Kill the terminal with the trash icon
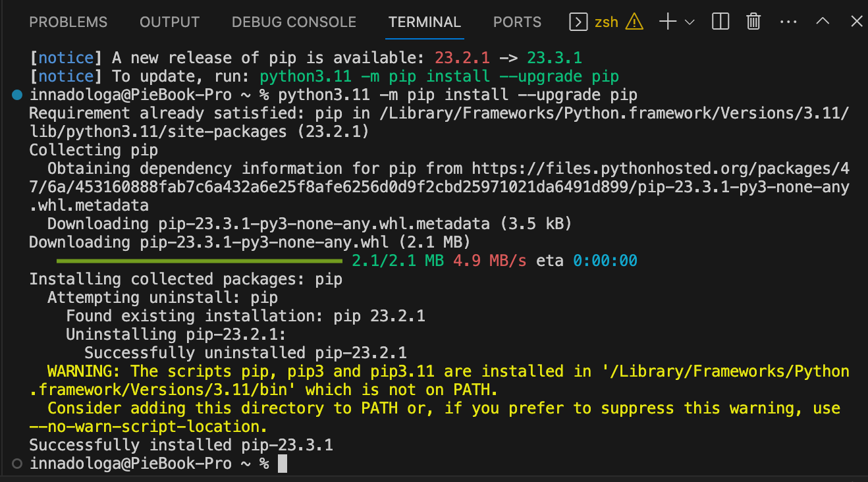 click(753, 21)
